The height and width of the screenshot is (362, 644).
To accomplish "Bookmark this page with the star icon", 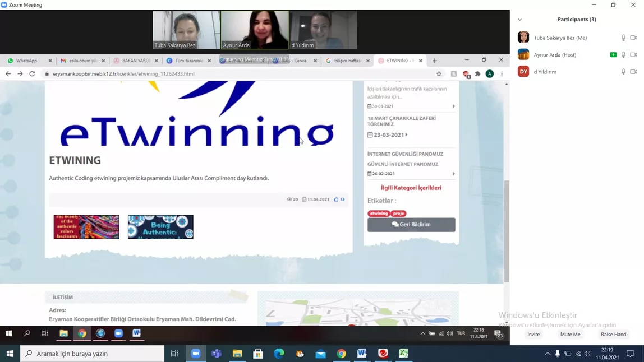I will [439, 74].
